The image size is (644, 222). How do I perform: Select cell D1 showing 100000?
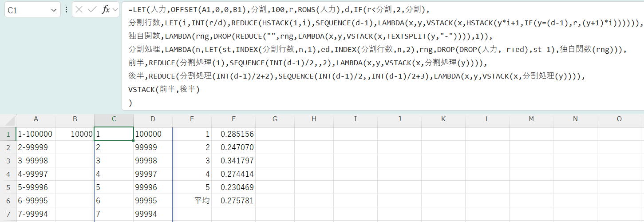[153, 134]
